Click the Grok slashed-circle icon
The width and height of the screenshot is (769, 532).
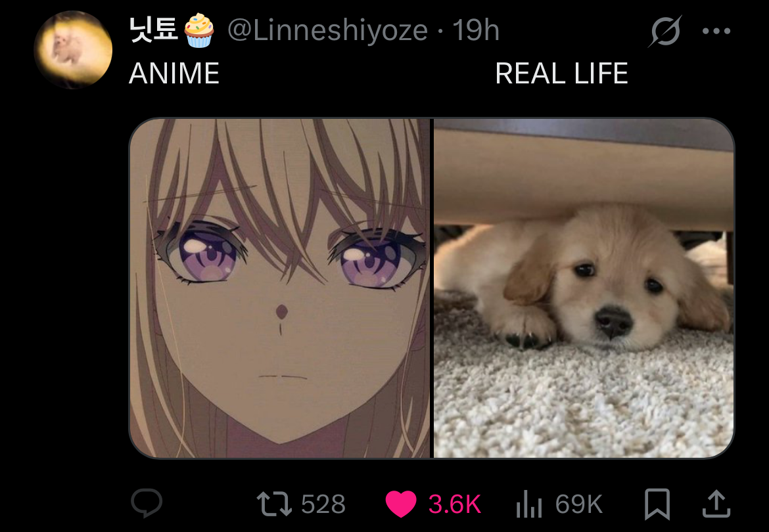point(665,31)
